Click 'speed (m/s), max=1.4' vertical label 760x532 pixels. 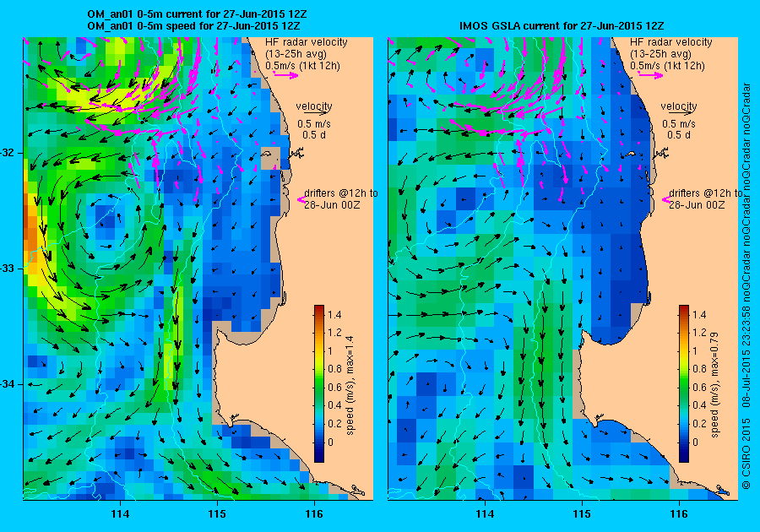[350, 385]
